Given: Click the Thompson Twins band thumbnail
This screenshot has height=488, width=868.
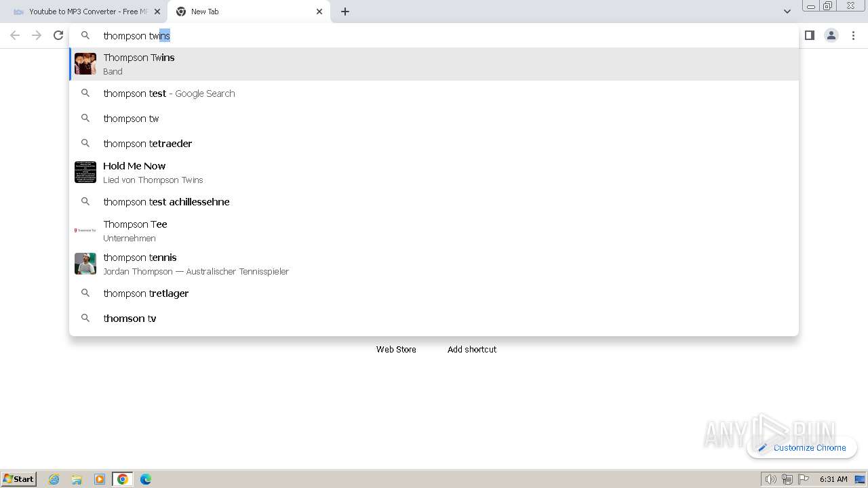Looking at the screenshot, I should point(85,64).
